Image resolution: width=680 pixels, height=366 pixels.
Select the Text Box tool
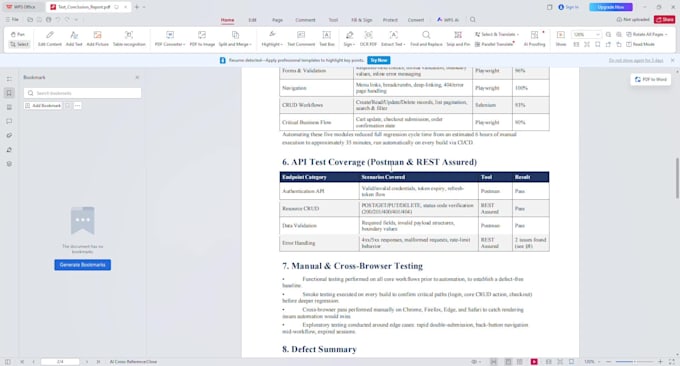click(x=327, y=39)
